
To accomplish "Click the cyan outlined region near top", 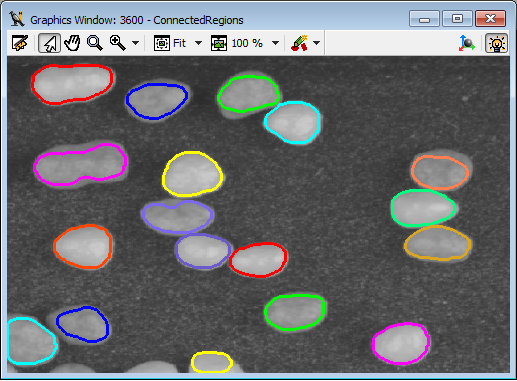I will [292, 122].
